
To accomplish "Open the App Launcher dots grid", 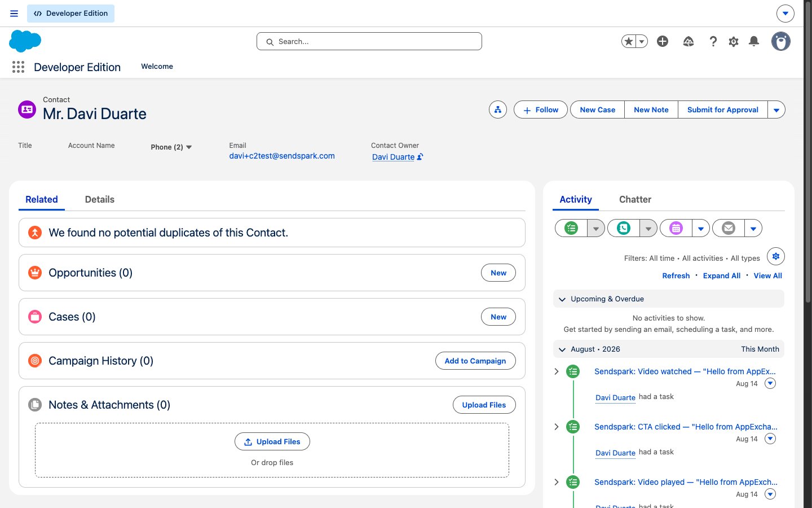I will (x=18, y=67).
